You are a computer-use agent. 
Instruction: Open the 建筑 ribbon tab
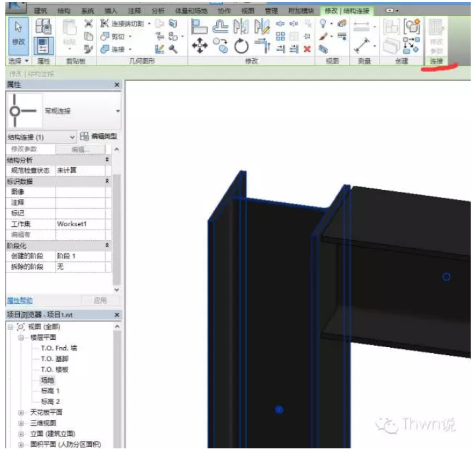(40, 11)
